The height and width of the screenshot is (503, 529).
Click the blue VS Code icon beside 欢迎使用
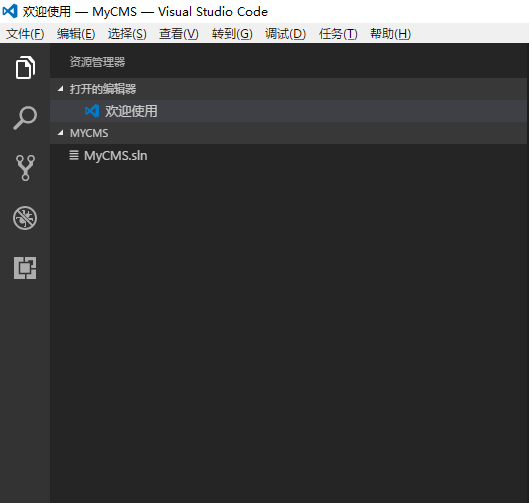click(92, 111)
